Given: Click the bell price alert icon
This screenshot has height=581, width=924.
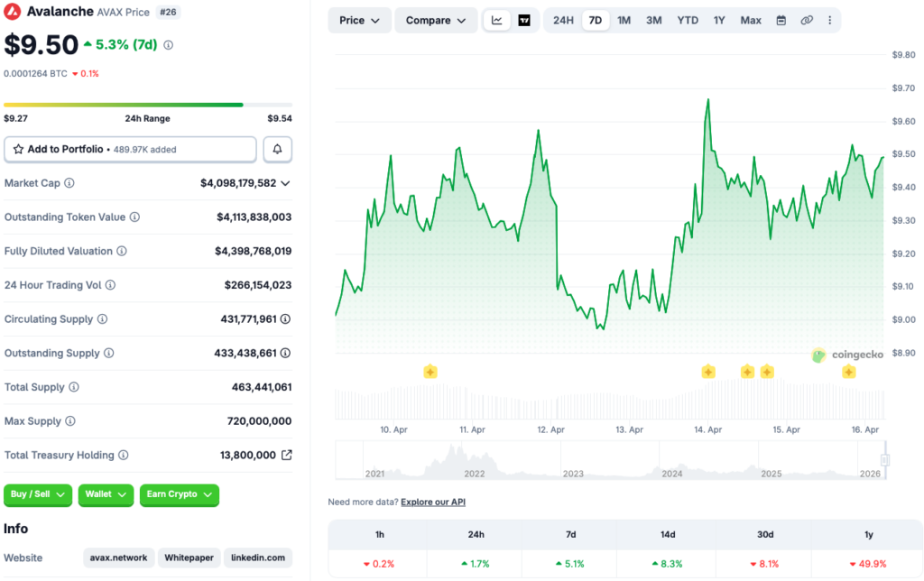Looking at the screenshot, I should click(277, 149).
